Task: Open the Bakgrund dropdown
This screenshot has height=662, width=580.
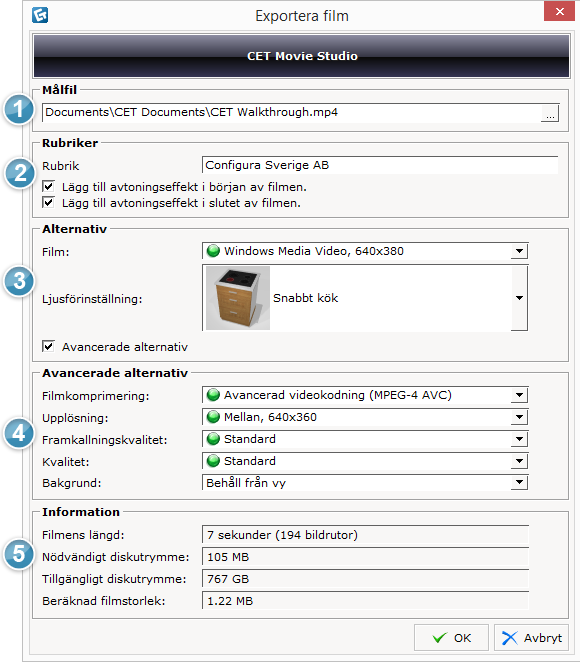Action: (519, 482)
